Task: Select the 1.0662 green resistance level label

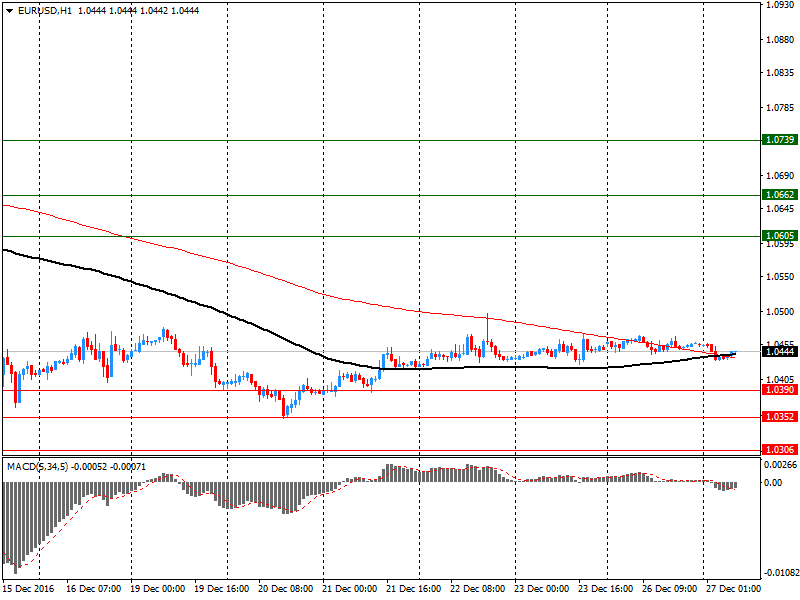Action: [780, 195]
